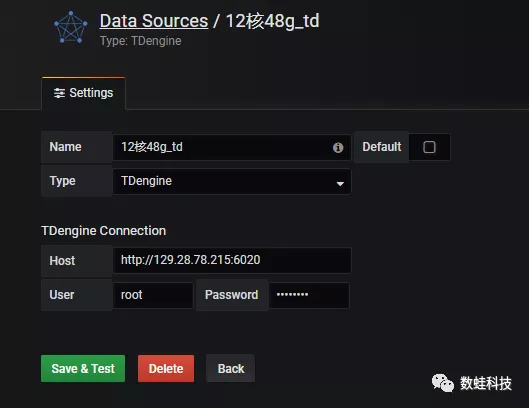Focus the Host URL input field

pos(232,260)
